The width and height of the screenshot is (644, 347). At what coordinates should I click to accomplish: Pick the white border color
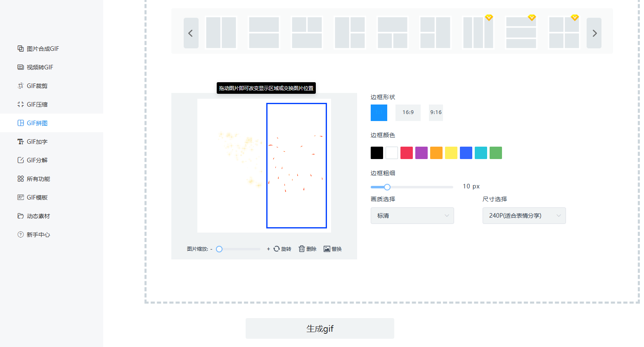[x=392, y=153]
